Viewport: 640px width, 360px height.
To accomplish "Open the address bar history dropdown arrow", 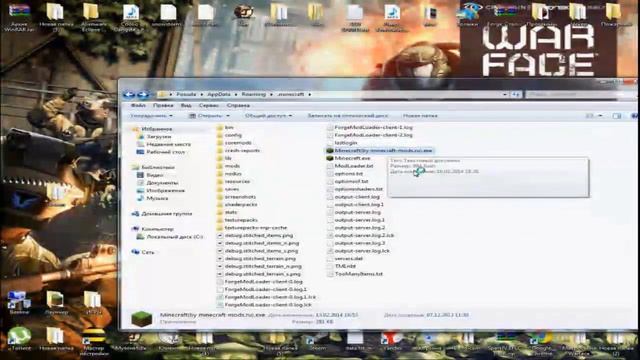I will pos(505,94).
